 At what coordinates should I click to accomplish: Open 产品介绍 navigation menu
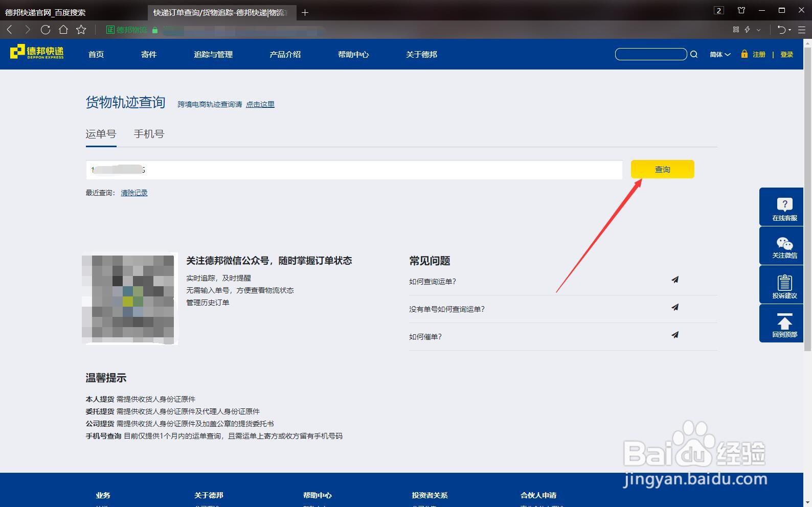[285, 54]
